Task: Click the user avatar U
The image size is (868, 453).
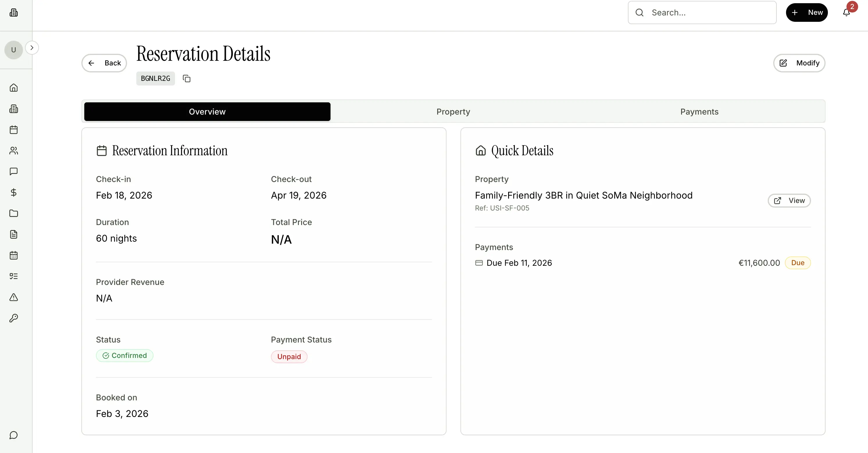Action: tap(13, 50)
